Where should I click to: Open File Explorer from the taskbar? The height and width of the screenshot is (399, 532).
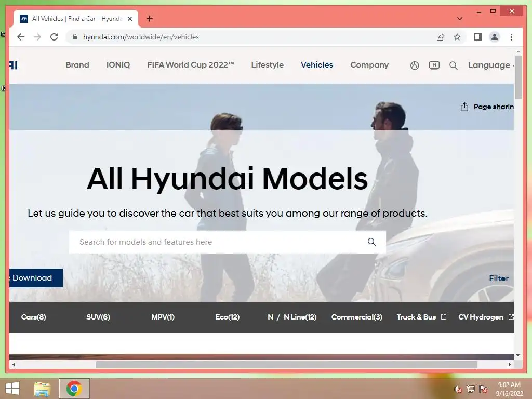(x=42, y=389)
